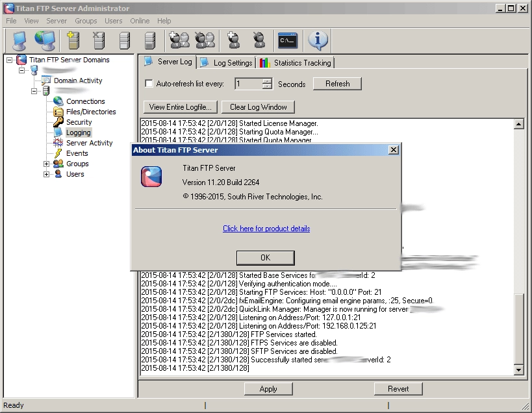Click log line 'SFTP Services are disabled.'

(x=239, y=351)
